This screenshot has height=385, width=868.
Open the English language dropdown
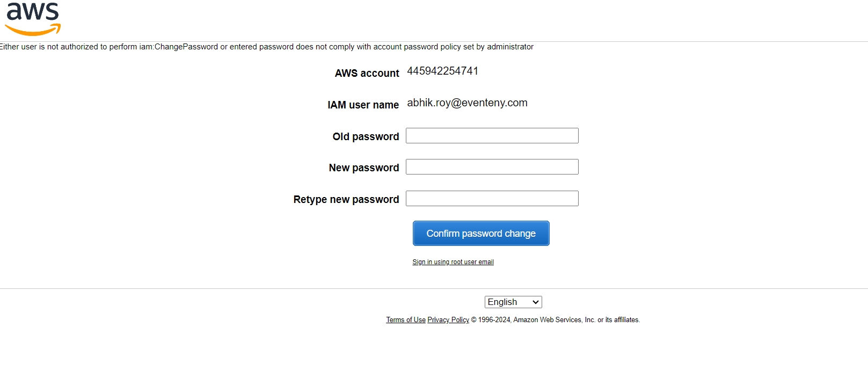(513, 302)
